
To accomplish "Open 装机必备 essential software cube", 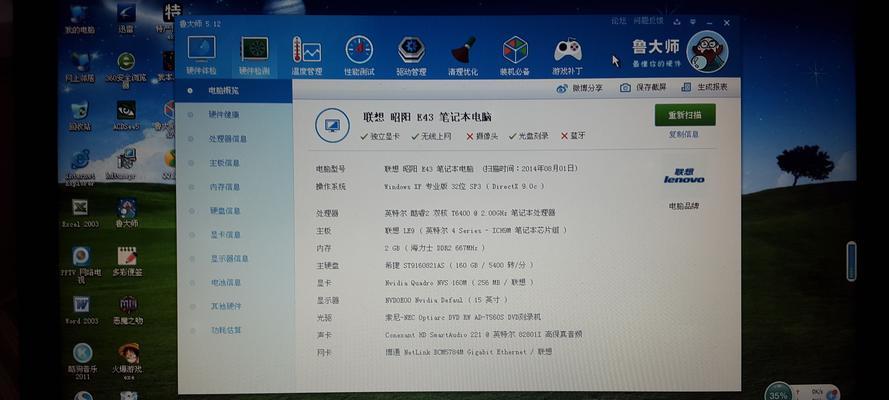I will click(x=515, y=56).
